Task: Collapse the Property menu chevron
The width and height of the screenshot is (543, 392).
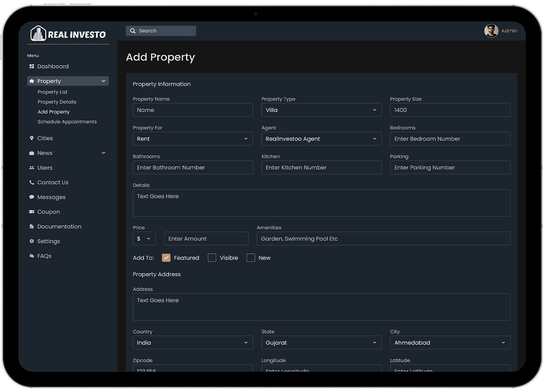Action: pos(104,81)
